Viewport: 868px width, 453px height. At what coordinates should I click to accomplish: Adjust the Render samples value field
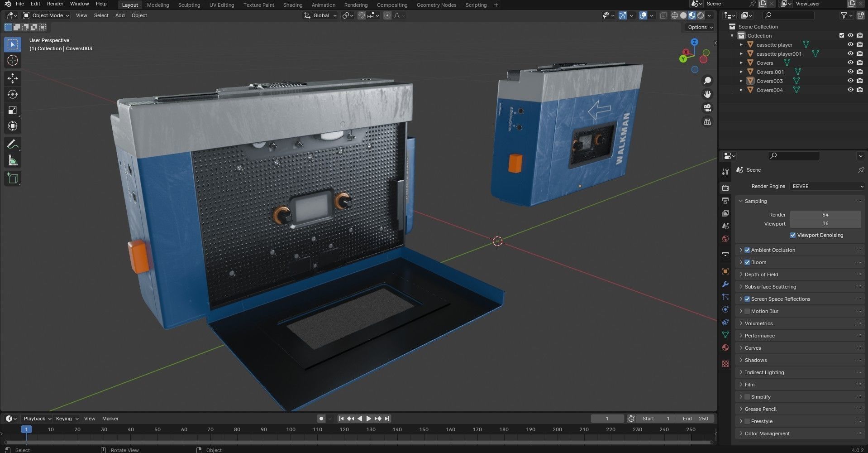tap(825, 215)
